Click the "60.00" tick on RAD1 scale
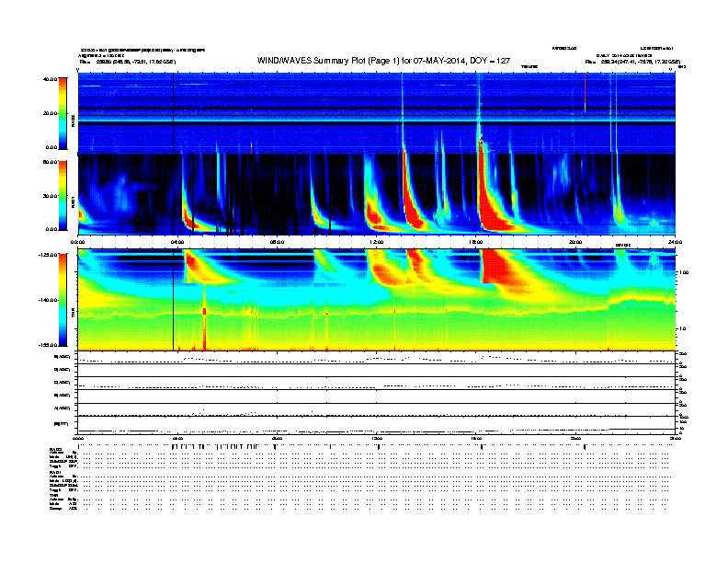This screenshot has height=563, width=728. (x=51, y=162)
